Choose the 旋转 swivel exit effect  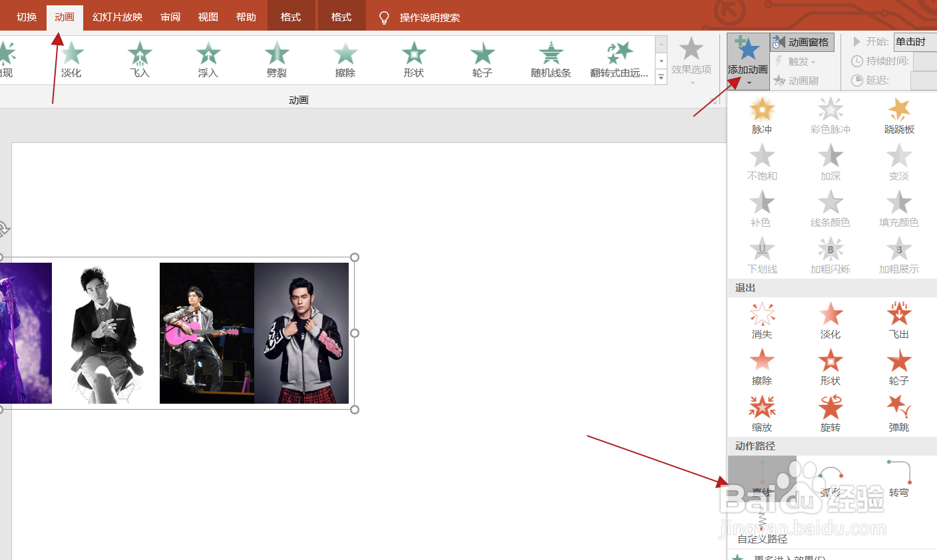coord(831,414)
